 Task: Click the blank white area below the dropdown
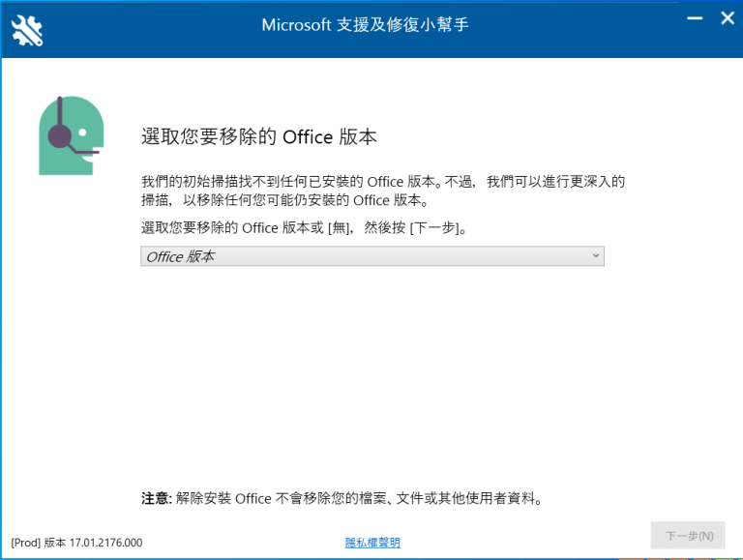371,377
